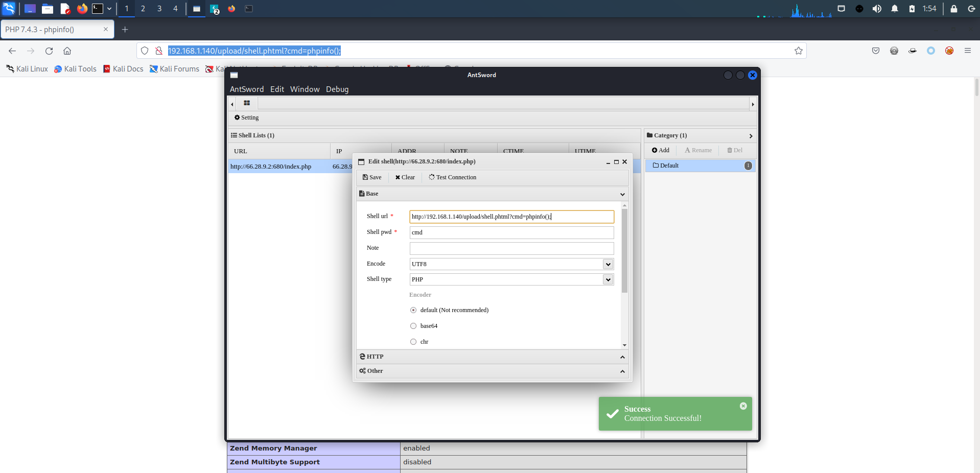Click the blue circle extension icon
Screen dimensions: 980x473
click(931, 51)
